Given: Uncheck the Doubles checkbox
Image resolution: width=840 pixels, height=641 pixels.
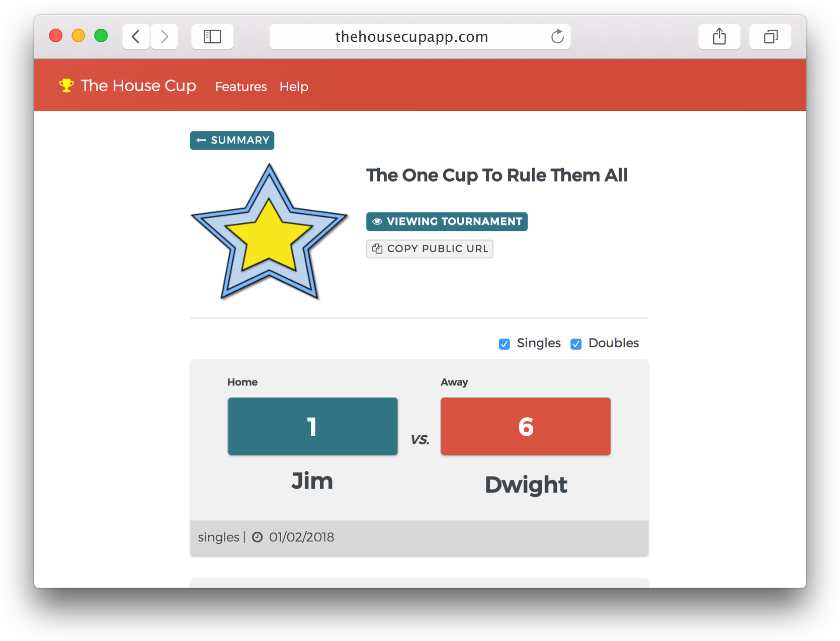Looking at the screenshot, I should (576, 344).
